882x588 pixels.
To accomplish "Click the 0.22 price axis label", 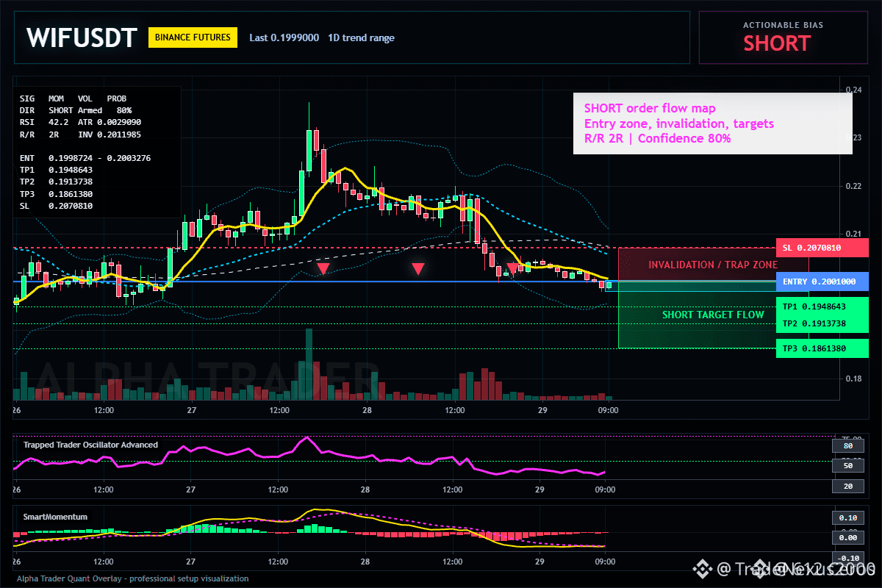I will 853,186.
